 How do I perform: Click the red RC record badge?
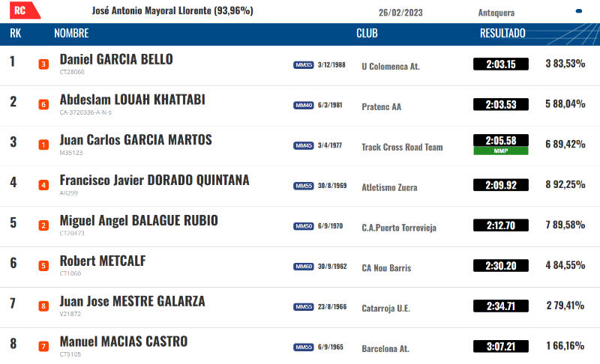pyautogui.click(x=25, y=10)
